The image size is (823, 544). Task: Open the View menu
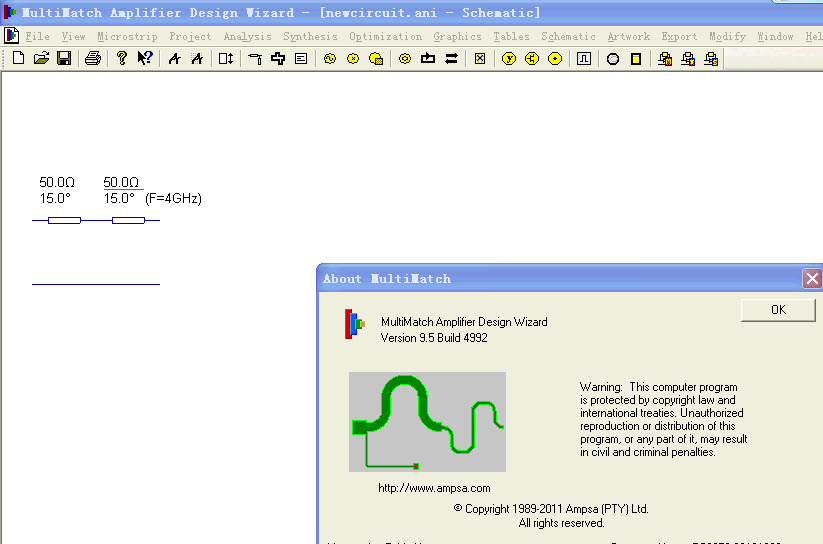(73, 36)
